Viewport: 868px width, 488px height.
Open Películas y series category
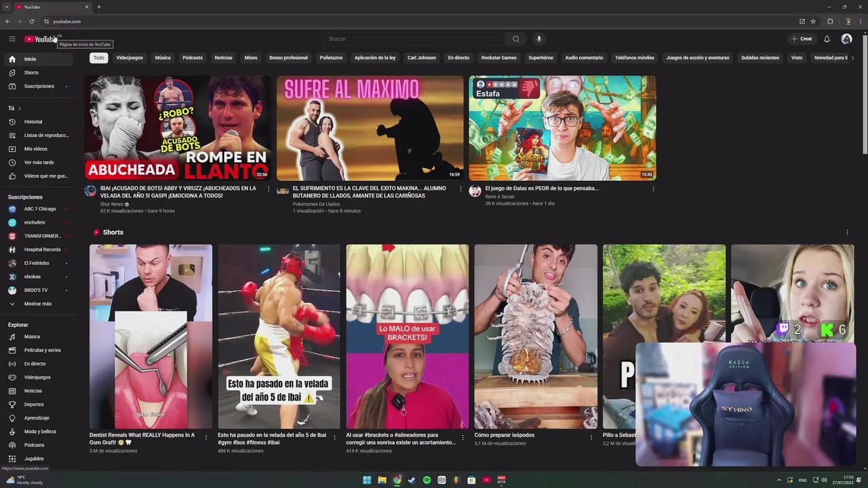tap(37, 350)
